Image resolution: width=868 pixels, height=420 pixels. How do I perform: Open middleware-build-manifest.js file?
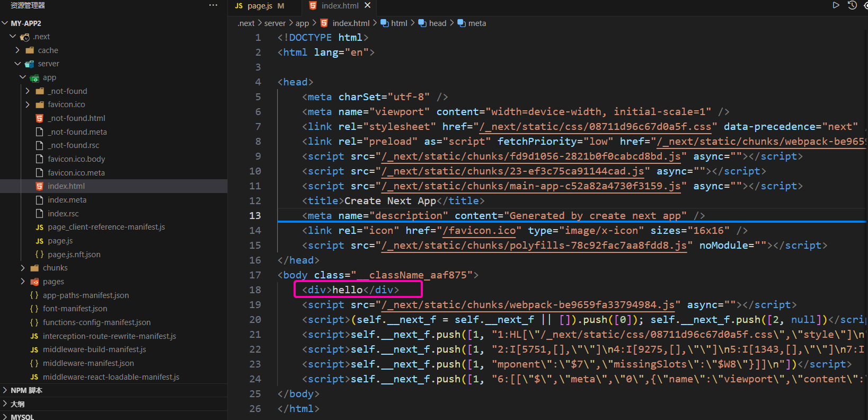tap(94, 349)
